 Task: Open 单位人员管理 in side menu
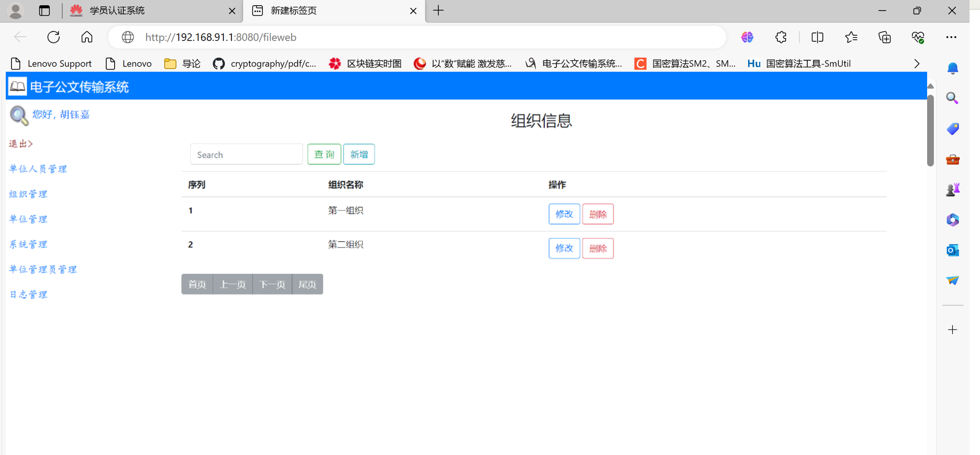click(38, 169)
